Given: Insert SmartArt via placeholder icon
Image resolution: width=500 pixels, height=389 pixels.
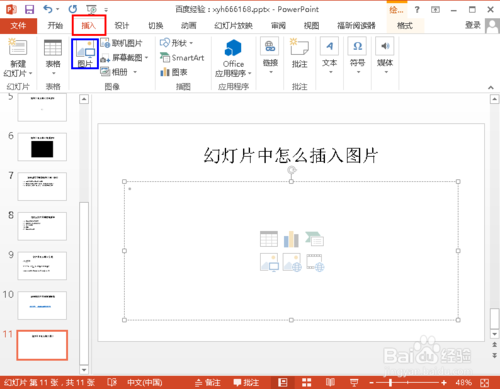Looking at the screenshot, I should (x=314, y=239).
